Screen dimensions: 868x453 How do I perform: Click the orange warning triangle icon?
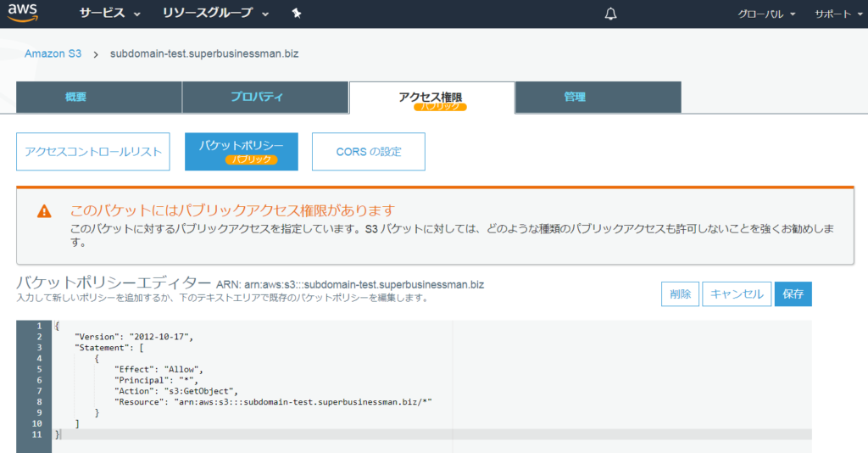[44, 211]
